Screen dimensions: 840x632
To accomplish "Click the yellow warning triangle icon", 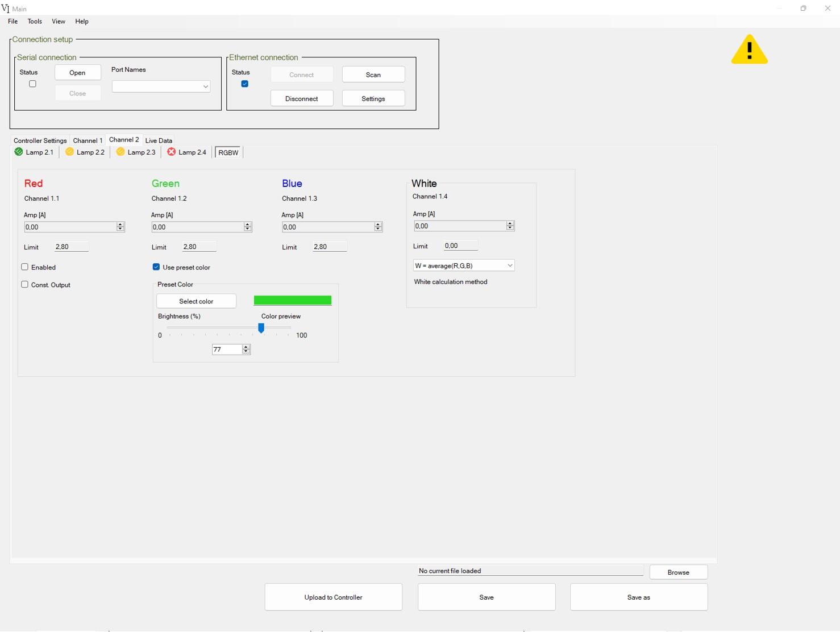I will point(749,49).
